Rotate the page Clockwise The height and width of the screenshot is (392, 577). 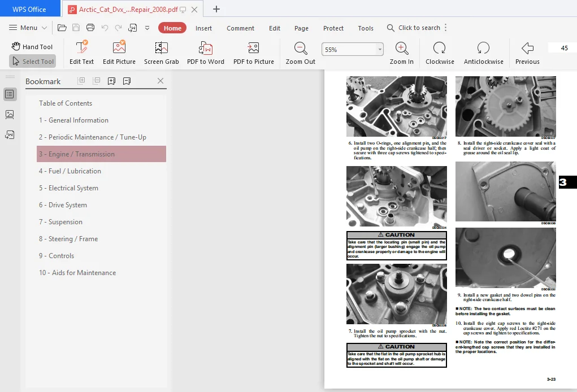(x=440, y=53)
